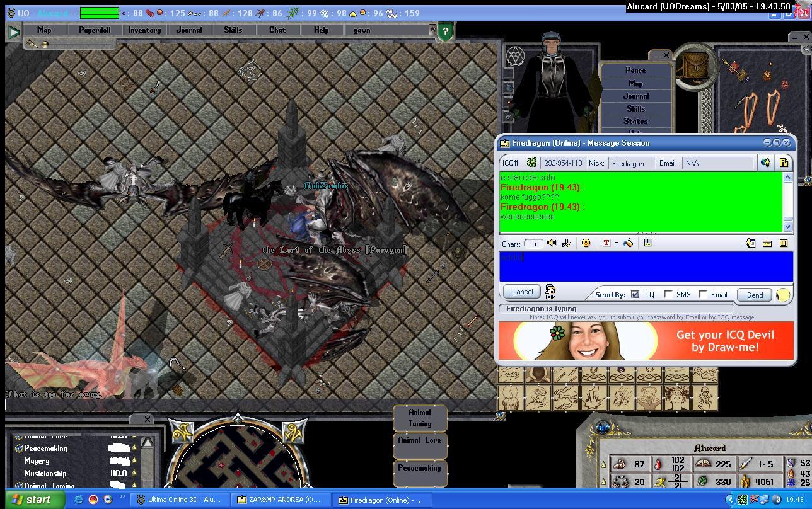Image resolution: width=812 pixels, height=509 pixels.
Task: Enable the SMS send-by checkbox
Action: (x=668, y=294)
